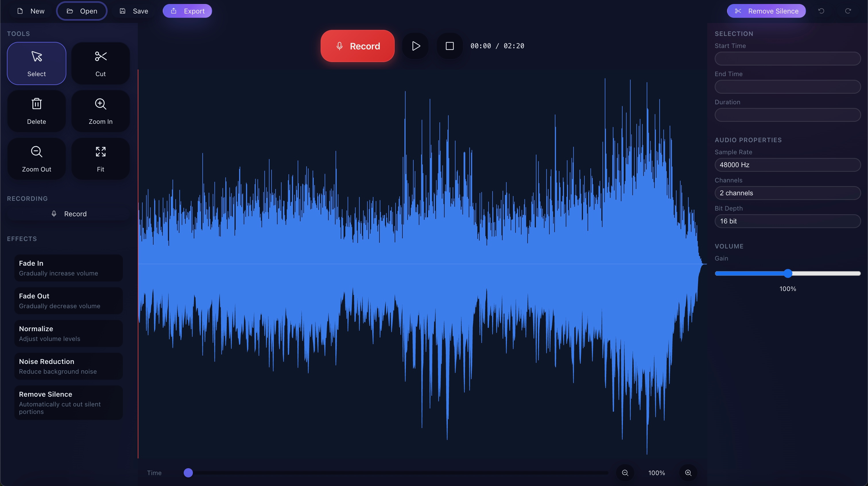
Task: Start recording with the red Record button
Action: pos(357,46)
